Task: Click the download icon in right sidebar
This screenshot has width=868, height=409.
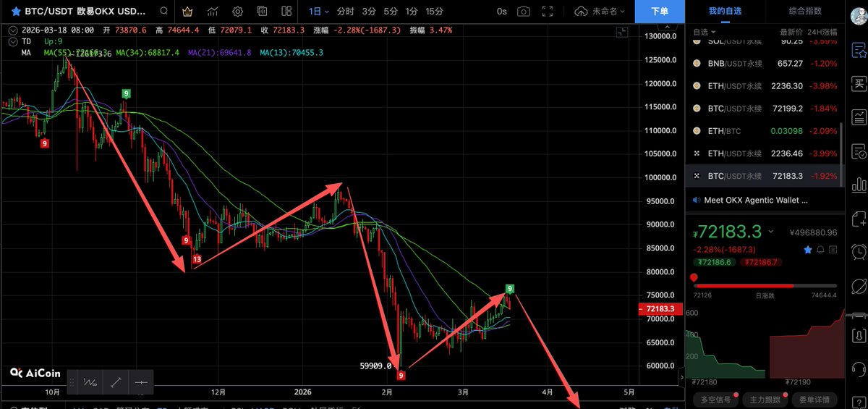Action: [859, 336]
